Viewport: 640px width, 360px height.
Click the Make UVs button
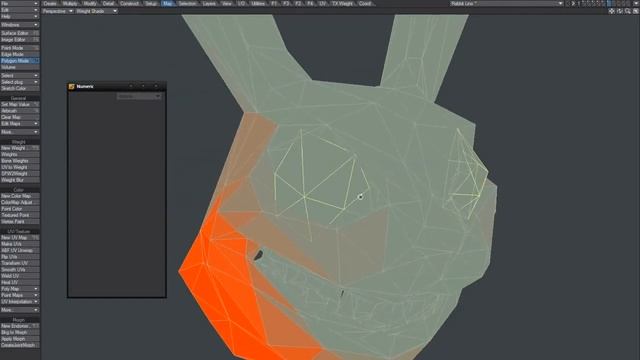[20, 244]
